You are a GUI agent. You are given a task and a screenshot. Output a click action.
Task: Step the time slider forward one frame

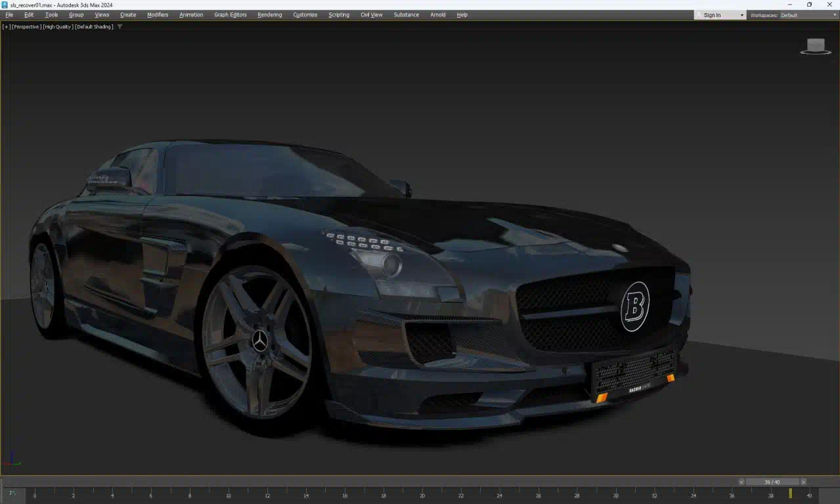click(x=803, y=482)
